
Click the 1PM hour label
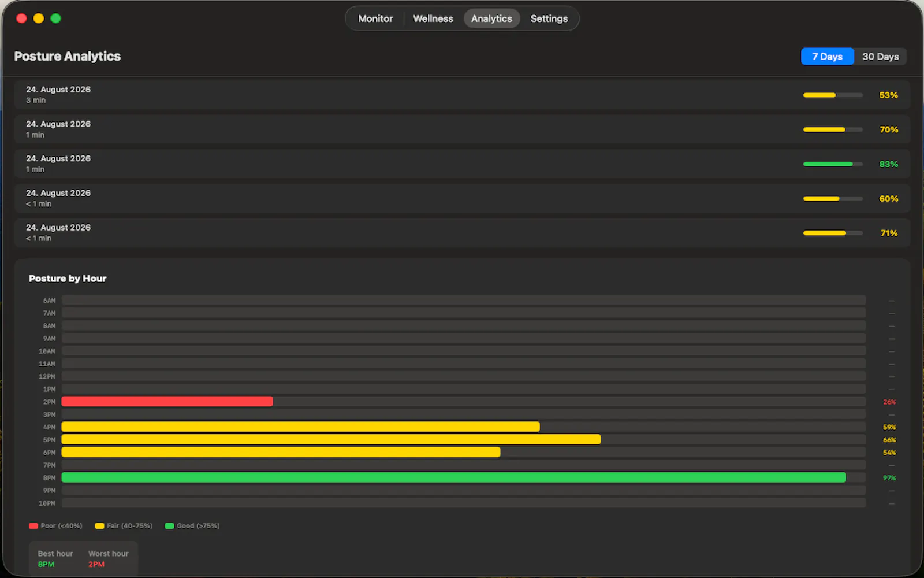click(49, 389)
